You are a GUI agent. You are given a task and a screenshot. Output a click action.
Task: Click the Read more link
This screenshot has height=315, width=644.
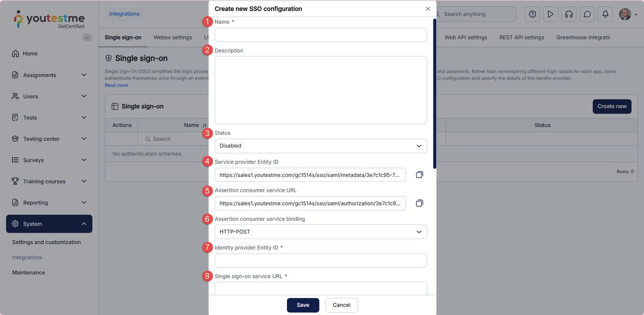pos(116,85)
